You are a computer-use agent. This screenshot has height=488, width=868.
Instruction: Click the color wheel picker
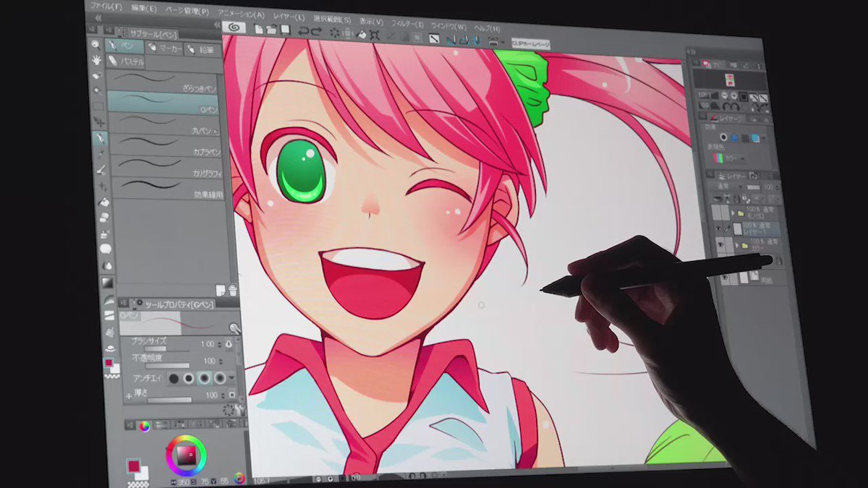[186, 455]
